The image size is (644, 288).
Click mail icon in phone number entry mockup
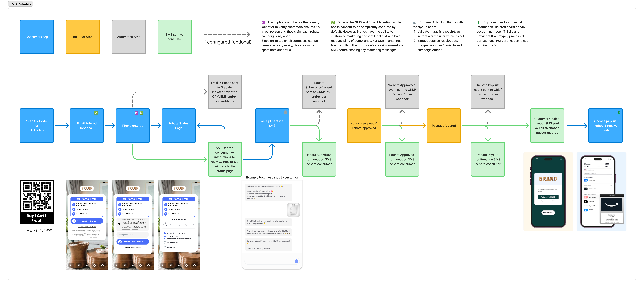(x=125, y=265)
